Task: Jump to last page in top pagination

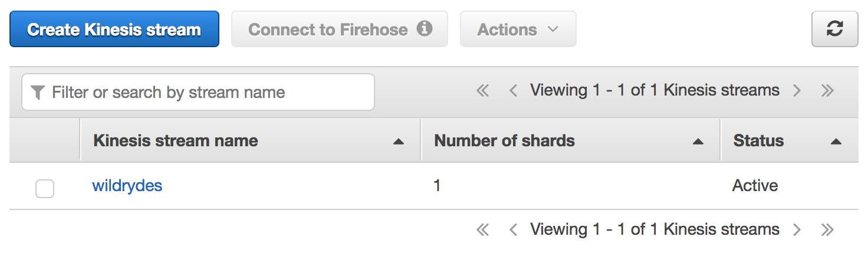Action: click(827, 91)
